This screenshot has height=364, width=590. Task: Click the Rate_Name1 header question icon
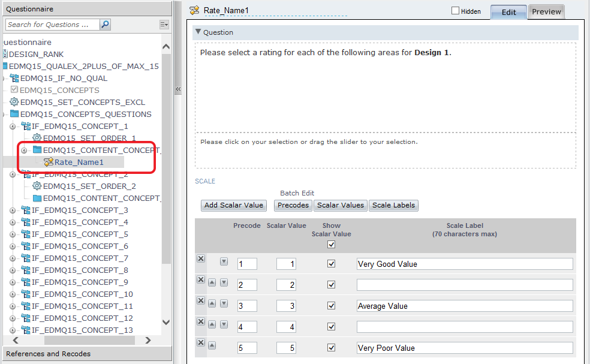tap(194, 11)
